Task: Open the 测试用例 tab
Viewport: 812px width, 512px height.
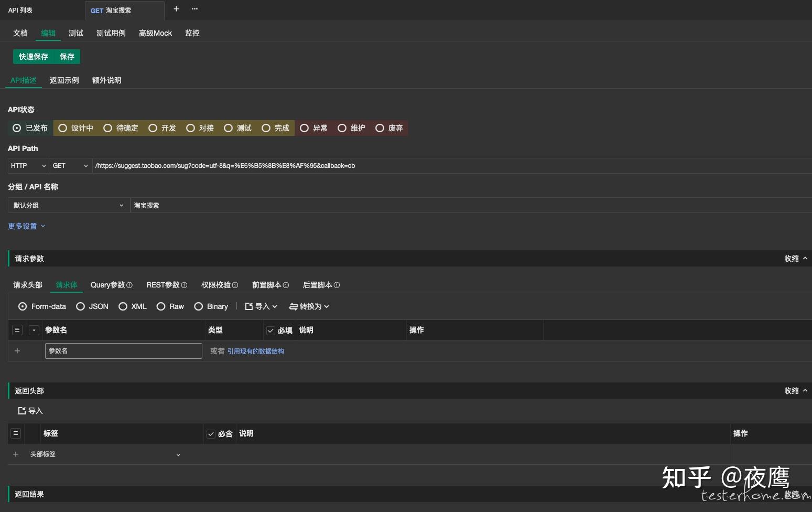Action: (111, 33)
